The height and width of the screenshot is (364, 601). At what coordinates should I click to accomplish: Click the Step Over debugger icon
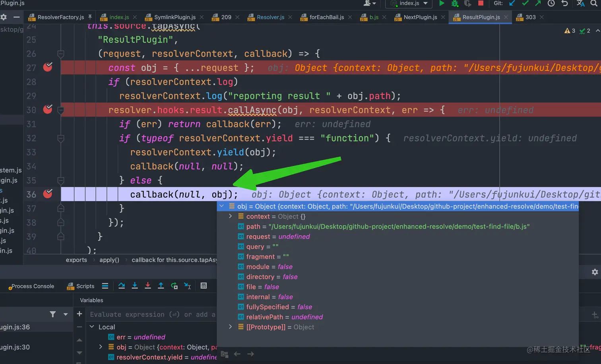(x=122, y=286)
